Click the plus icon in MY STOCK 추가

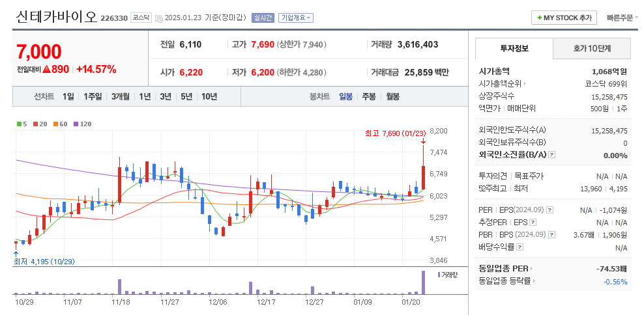click(540, 18)
